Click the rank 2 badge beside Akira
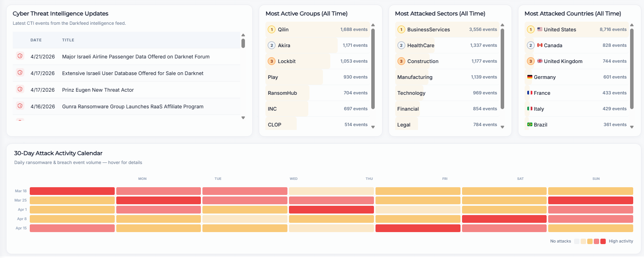The height and width of the screenshot is (258, 644). [272, 45]
